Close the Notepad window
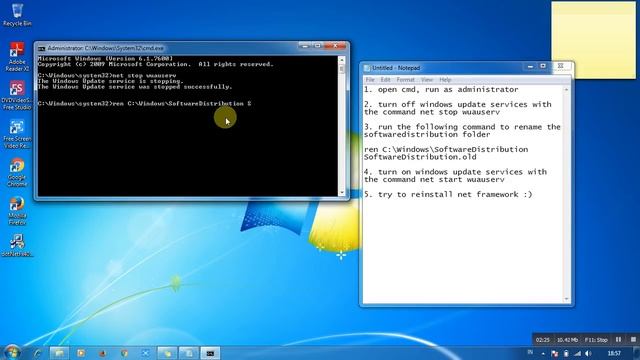640x360 pixels. (561, 66)
